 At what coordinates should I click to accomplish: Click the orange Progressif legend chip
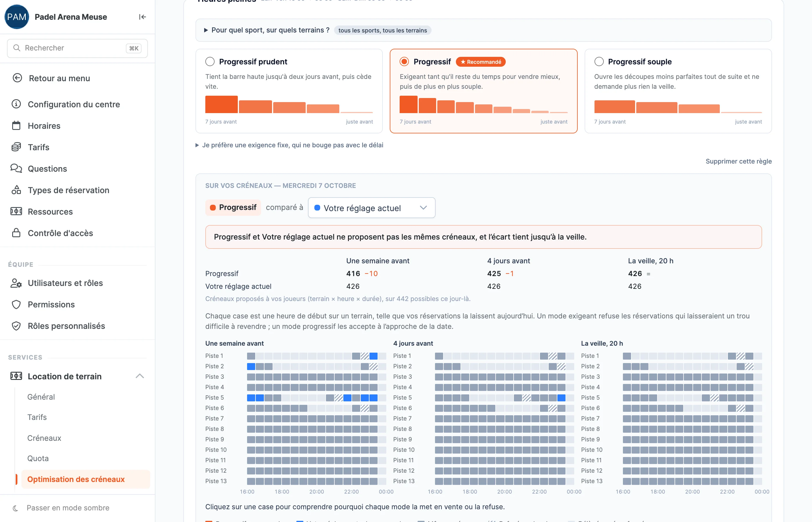coord(233,207)
